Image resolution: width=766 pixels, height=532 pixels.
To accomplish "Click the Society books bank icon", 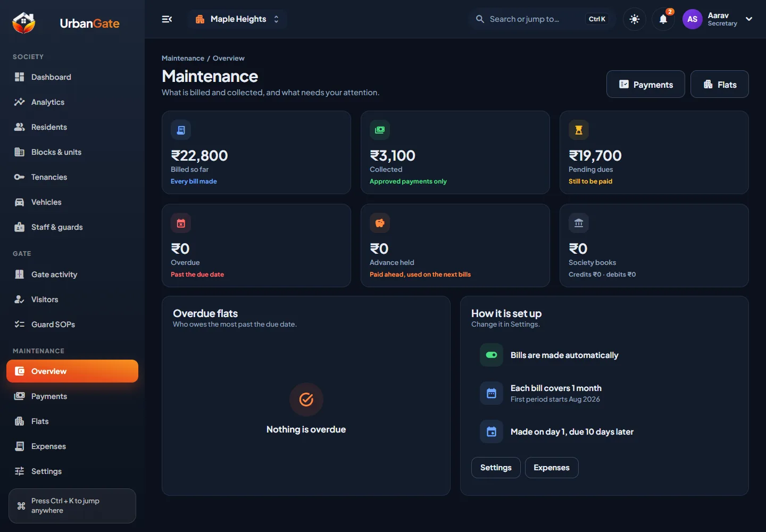I will (x=579, y=223).
